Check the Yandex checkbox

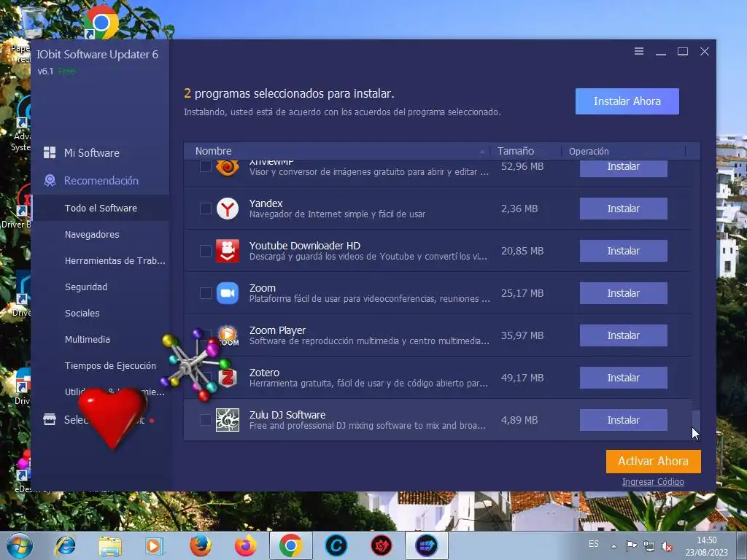205,209
